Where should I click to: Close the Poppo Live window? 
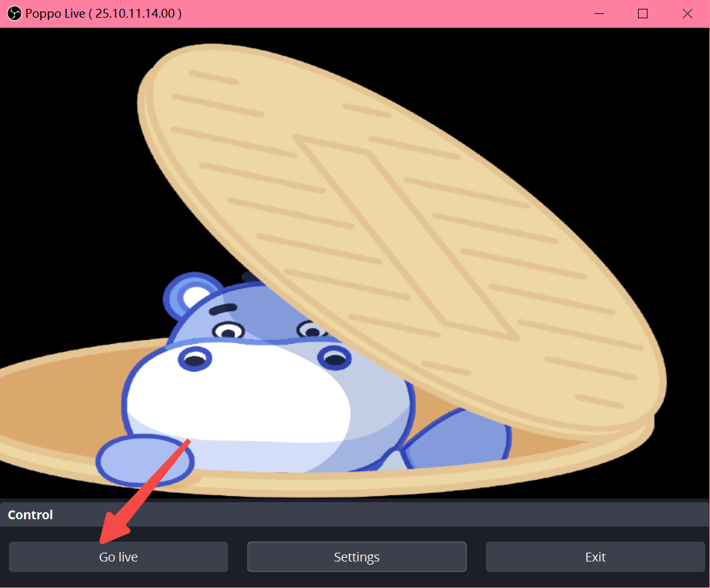tap(687, 14)
